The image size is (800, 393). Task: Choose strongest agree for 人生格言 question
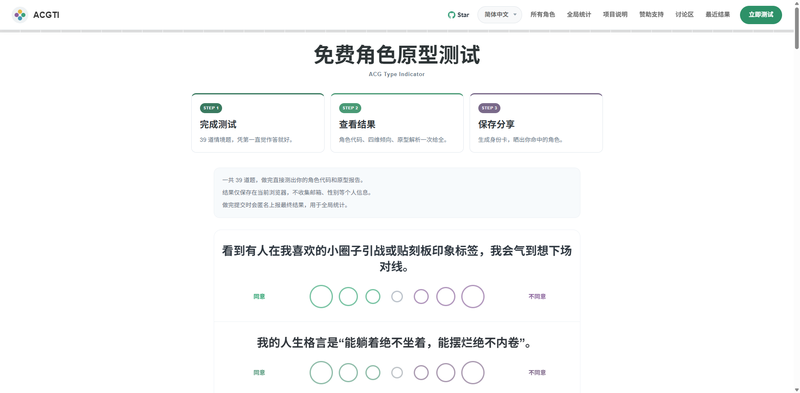point(321,373)
